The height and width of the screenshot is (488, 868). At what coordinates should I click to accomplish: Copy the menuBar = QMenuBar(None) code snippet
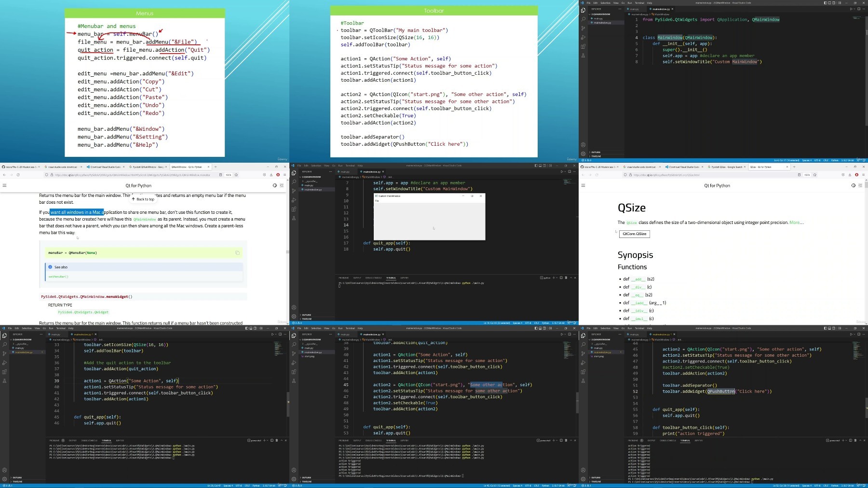coord(237,253)
